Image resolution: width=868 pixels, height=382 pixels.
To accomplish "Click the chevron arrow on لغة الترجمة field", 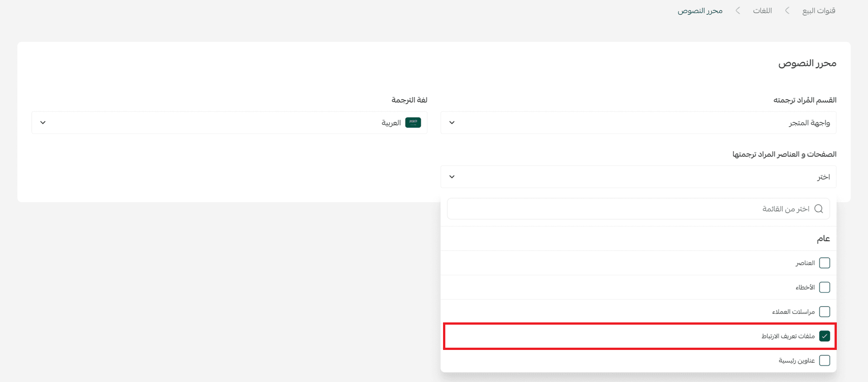I will [x=43, y=123].
